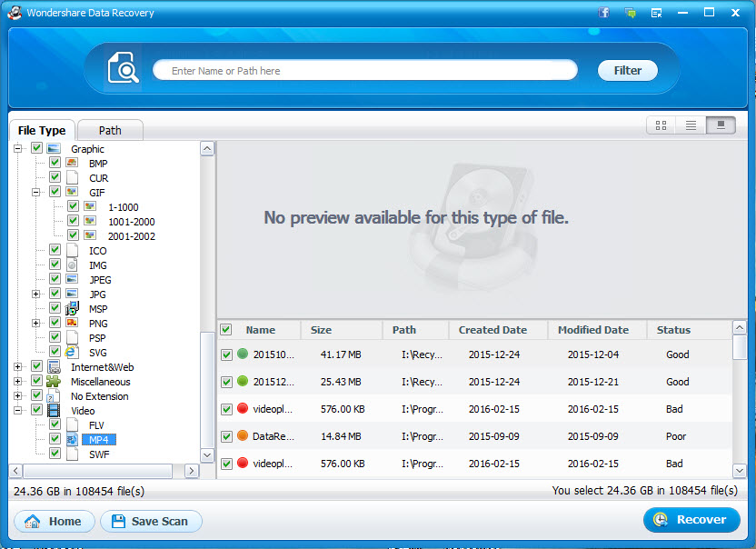Click the No Extension file icon
This screenshot has height=549, width=756.
coord(53,395)
